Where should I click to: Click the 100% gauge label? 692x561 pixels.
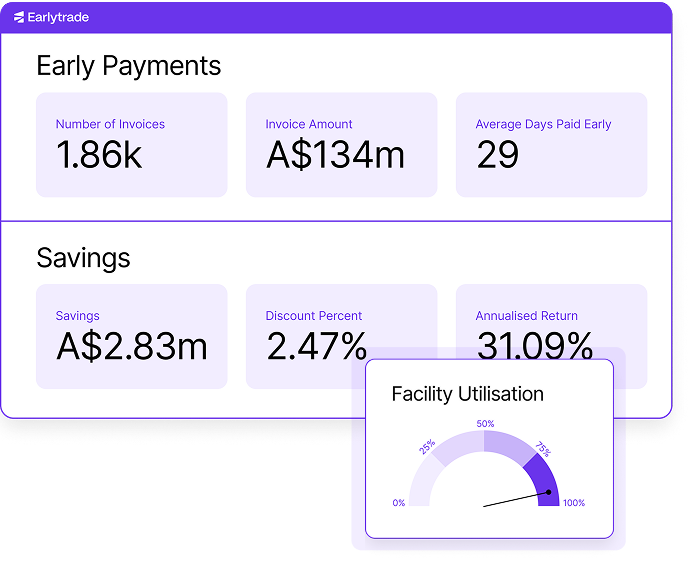573,503
